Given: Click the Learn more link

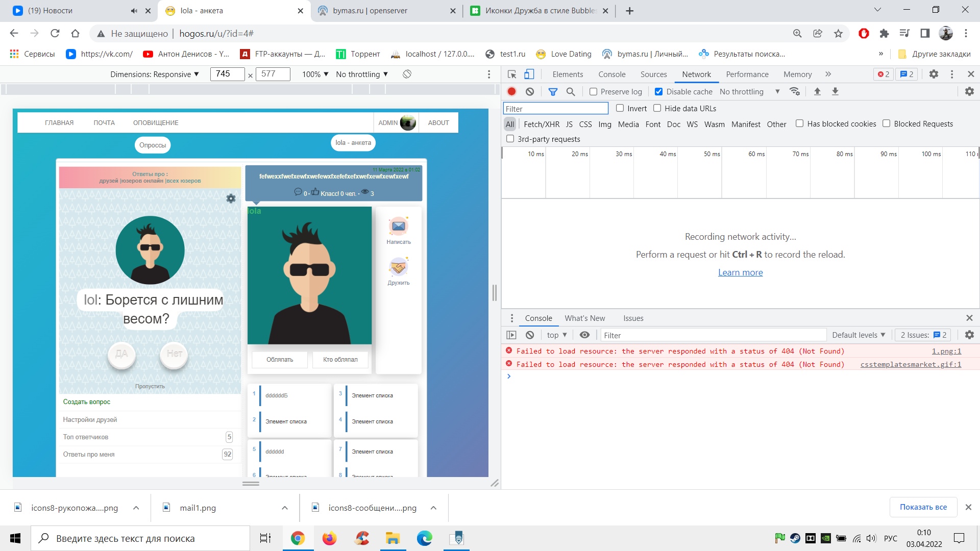Looking at the screenshot, I should (740, 272).
